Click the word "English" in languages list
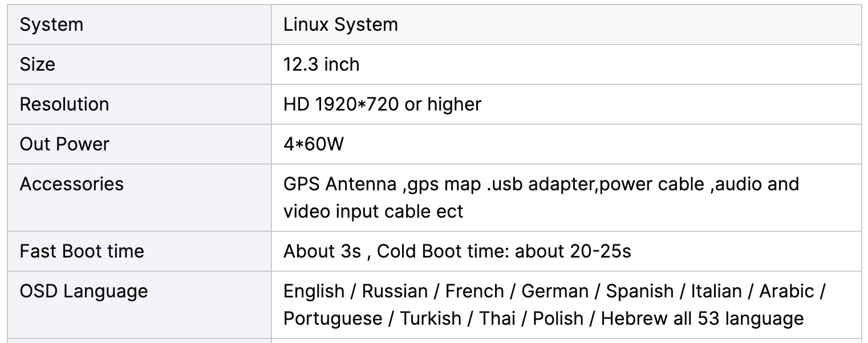Image resolution: width=868 pixels, height=343 pixels. coord(314,291)
